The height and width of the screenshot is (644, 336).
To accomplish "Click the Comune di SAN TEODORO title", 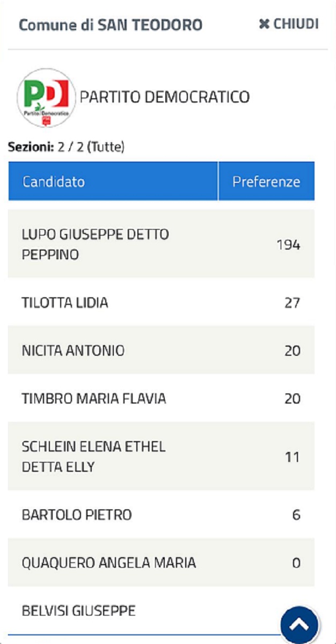I will point(111,25).
